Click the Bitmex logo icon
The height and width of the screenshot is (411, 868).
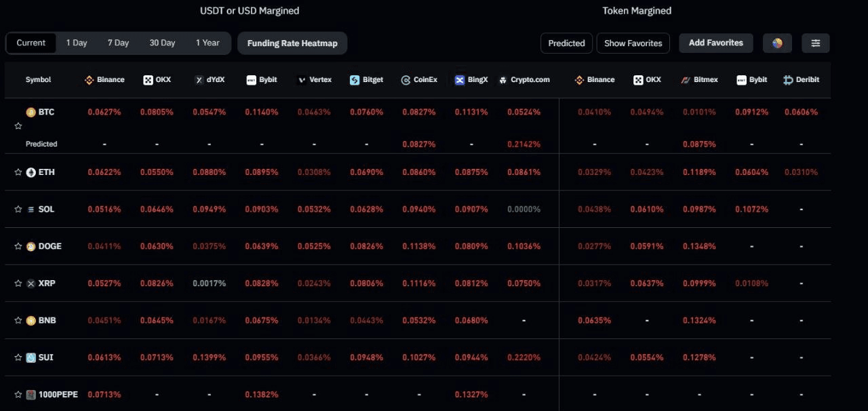point(686,80)
